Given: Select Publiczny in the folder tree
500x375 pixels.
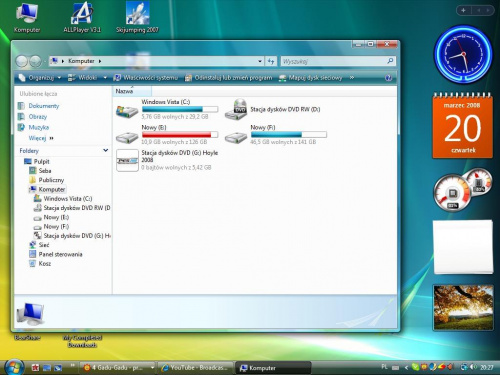Looking at the screenshot, I should [51, 180].
